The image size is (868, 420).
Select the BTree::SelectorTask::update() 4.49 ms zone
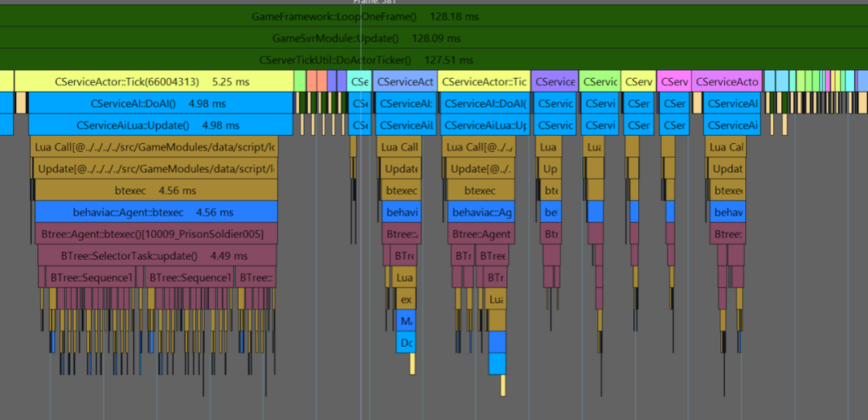pyautogui.click(x=158, y=255)
